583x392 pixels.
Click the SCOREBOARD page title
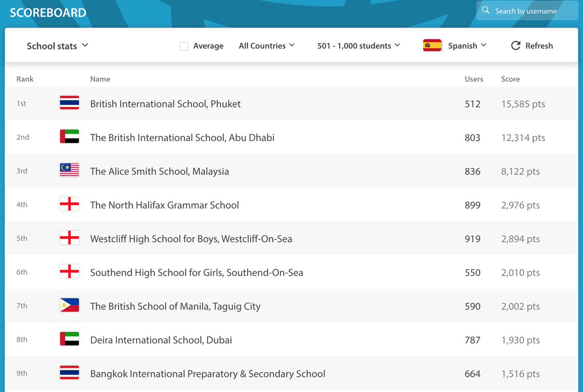(x=48, y=13)
